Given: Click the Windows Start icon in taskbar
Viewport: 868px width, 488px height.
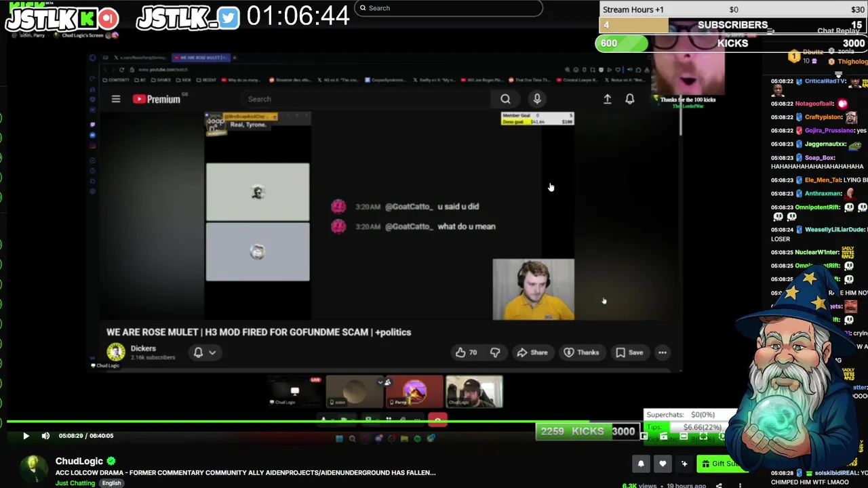Looking at the screenshot, I should point(339,439).
